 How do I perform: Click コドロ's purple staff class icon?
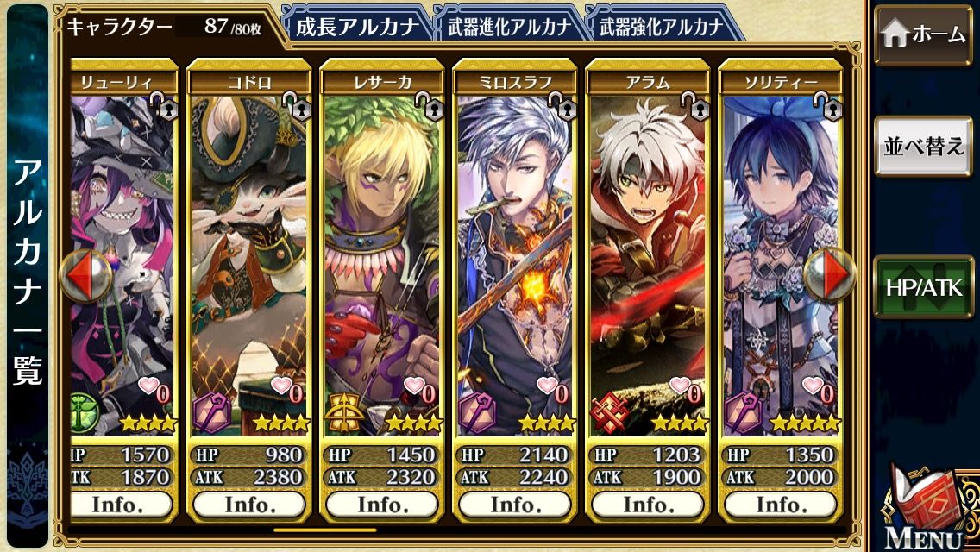(x=210, y=412)
